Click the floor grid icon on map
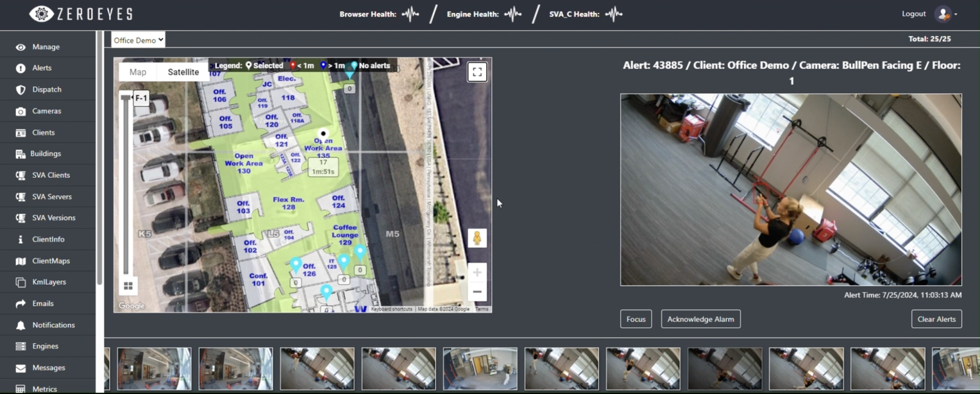The width and height of the screenshot is (980, 394). coord(128,286)
